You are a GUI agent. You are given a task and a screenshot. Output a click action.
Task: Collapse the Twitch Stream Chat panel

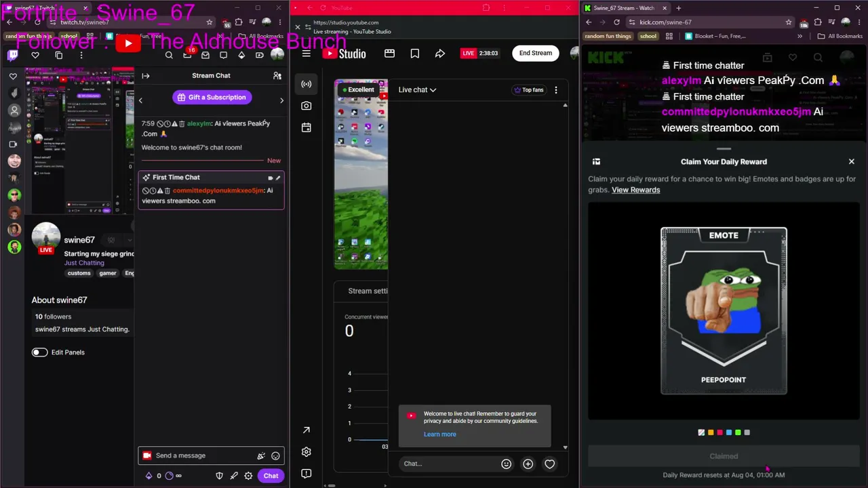146,76
